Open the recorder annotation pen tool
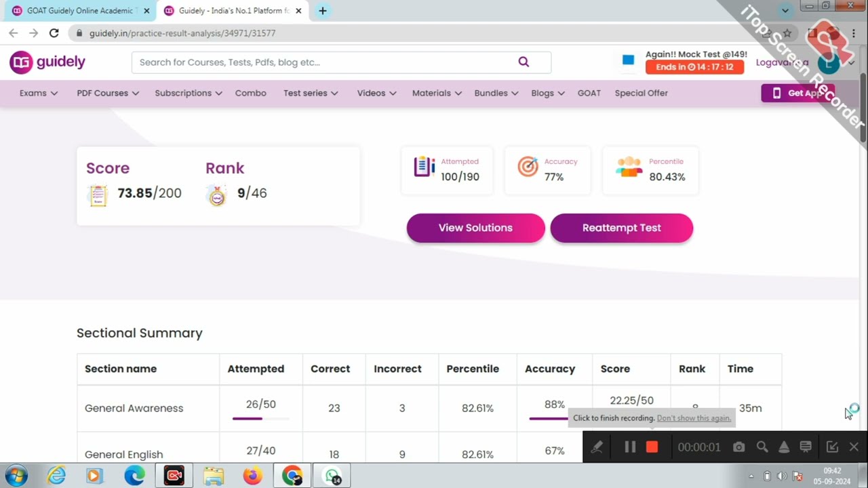This screenshot has width=868, height=488. [x=597, y=447]
